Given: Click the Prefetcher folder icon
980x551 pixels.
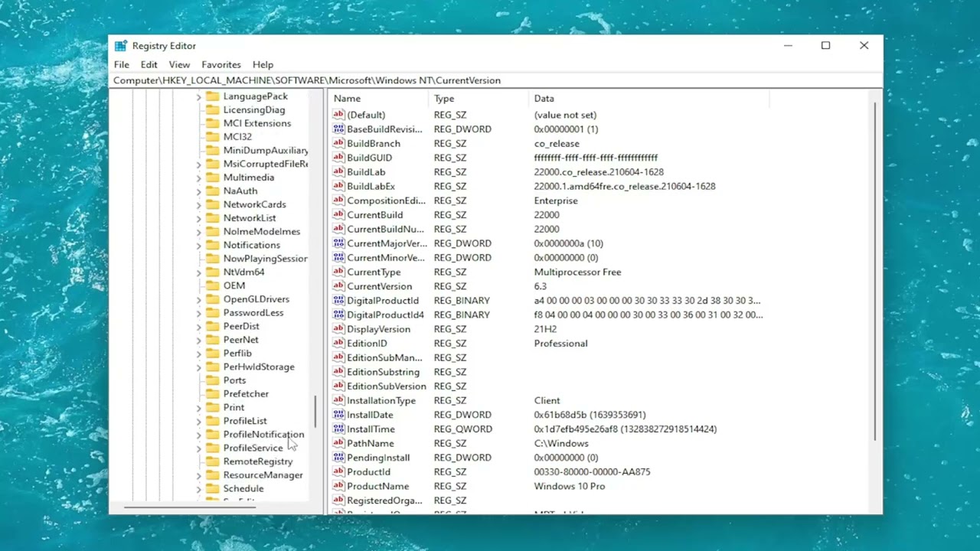Looking at the screenshot, I should pos(212,394).
